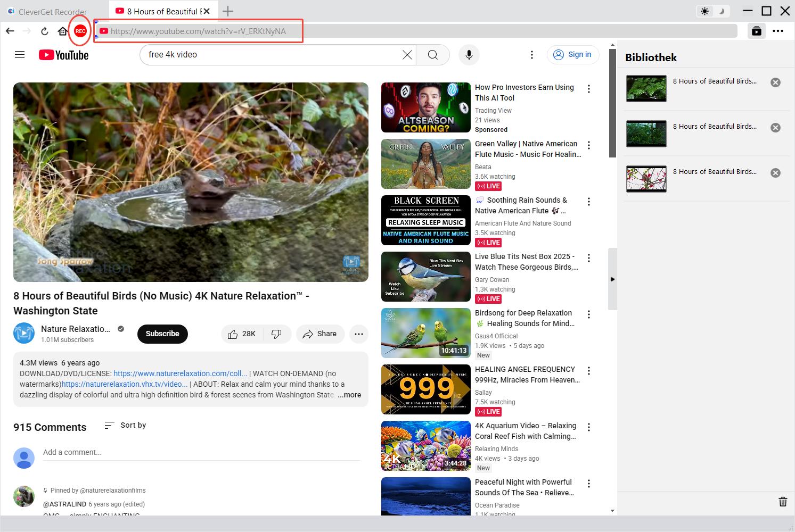Open Live Blue Tits Nest Box title
The width and height of the screenshot is (795, 532).
coord(526,262)
